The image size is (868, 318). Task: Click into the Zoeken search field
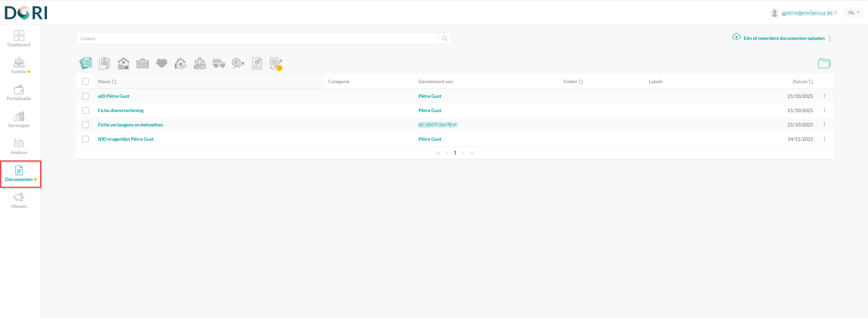tap(257, 39)
